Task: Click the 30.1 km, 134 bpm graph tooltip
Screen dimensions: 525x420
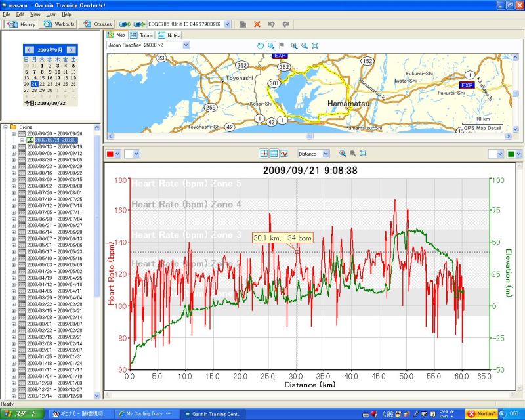Action: coord(283,238)
